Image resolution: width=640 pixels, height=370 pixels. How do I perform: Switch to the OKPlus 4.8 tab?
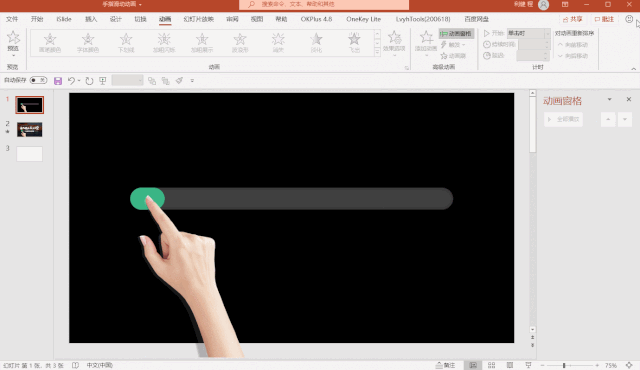[x=316, y=19]
